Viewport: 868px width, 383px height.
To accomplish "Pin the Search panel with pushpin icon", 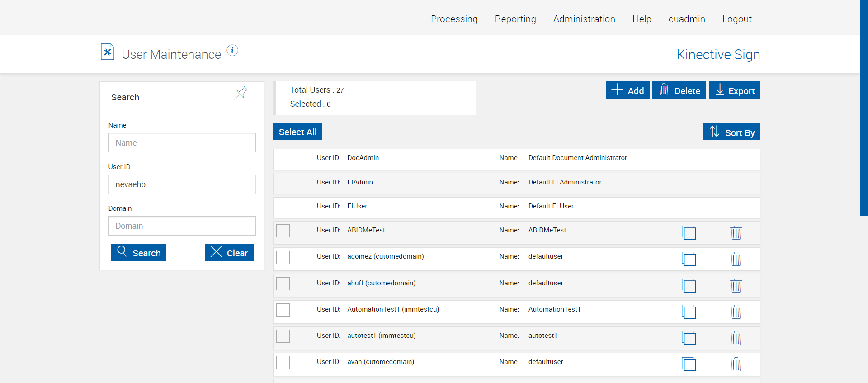I will pos(242,92).
